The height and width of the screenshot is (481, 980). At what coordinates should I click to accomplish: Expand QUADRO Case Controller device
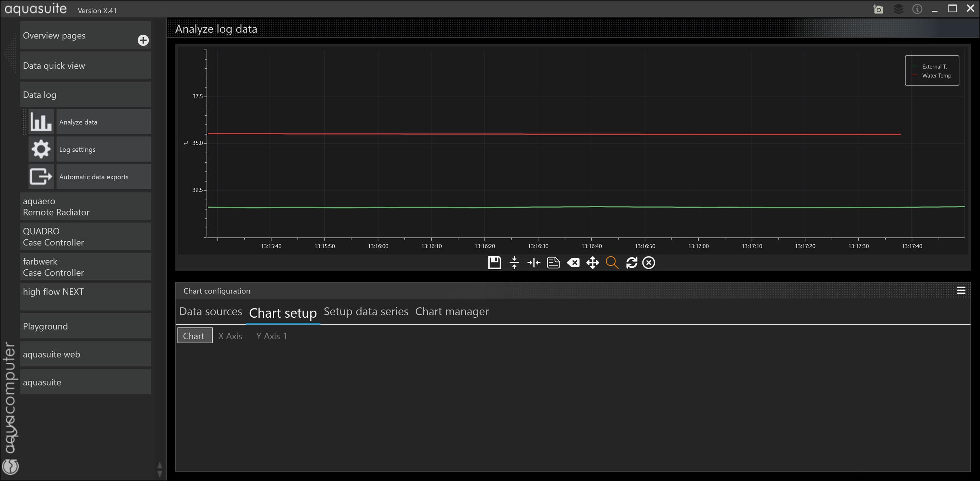pos(85,236)
